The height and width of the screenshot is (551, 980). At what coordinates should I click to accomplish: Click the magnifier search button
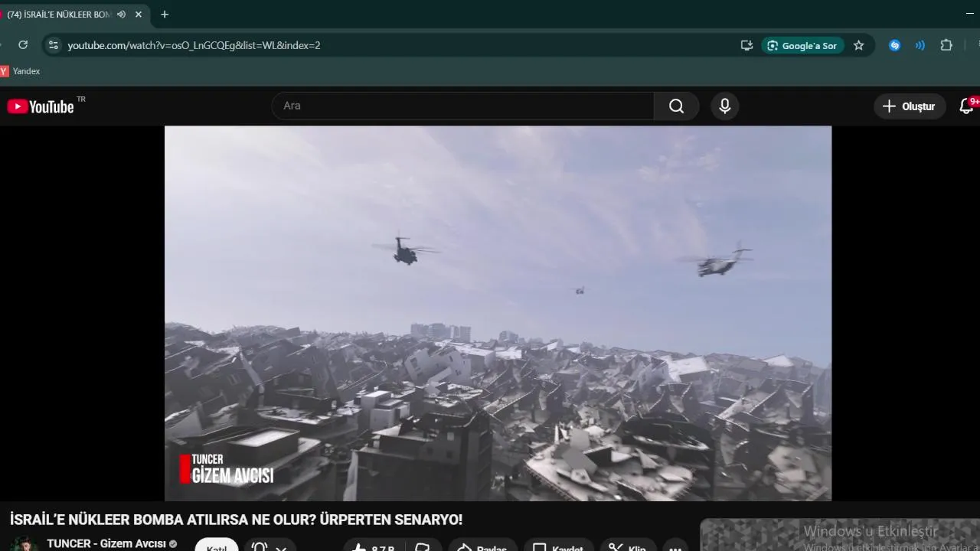pyautogui.click(x=677, y=106)
